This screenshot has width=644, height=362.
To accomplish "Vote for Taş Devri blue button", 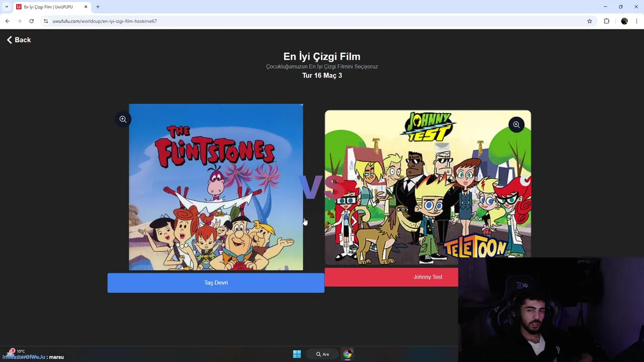I will pyautogui.click(x=216, y=283).
